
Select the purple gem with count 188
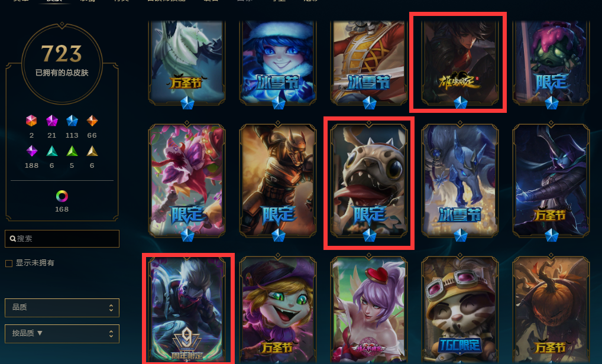(31, 151)
